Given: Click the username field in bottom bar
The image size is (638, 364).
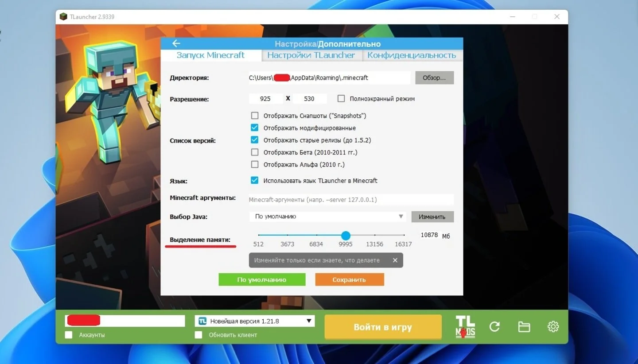Looking at the screenshot, I should [x=125, y=321].
